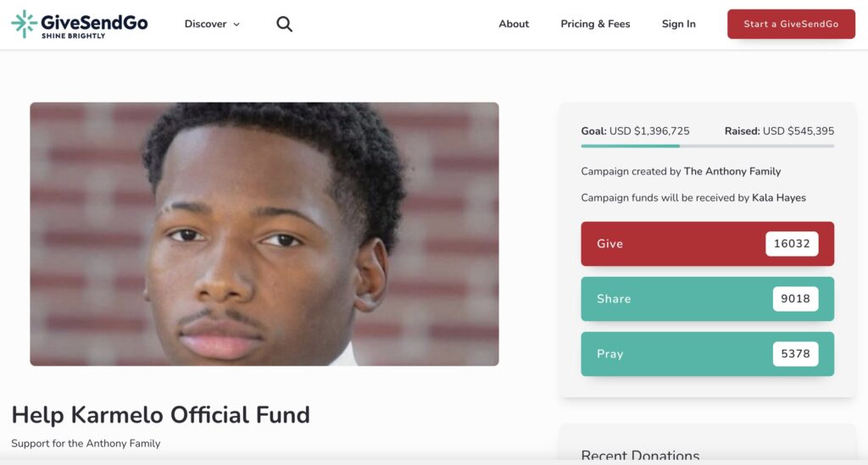Click the red Give button

click(707, 244)
